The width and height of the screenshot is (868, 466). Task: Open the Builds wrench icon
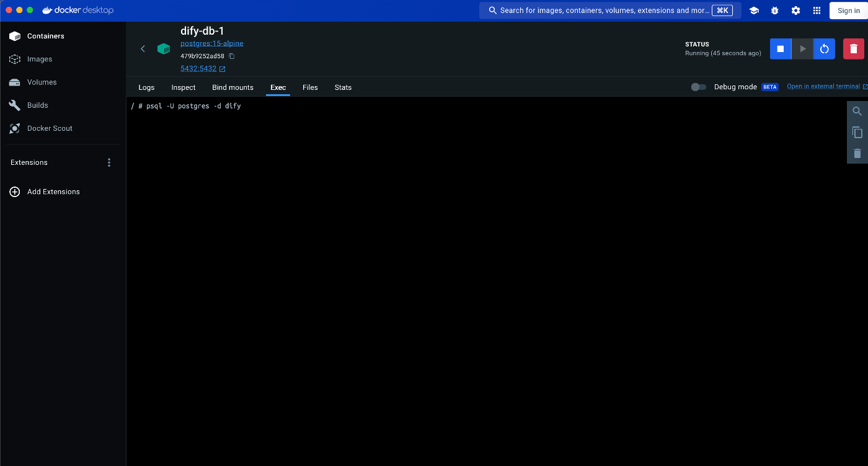15,105
